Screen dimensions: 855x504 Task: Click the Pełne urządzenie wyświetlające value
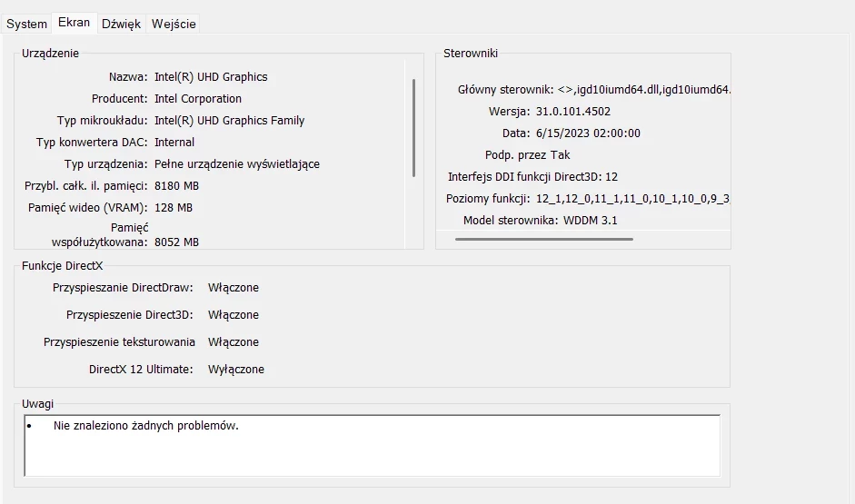point(237,164)
